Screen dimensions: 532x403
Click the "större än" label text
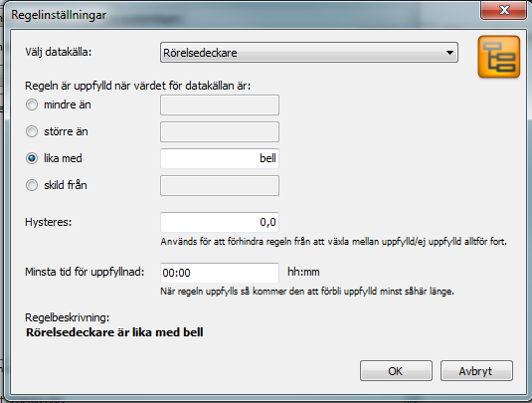pyautogui.click(x=66, y=131)
